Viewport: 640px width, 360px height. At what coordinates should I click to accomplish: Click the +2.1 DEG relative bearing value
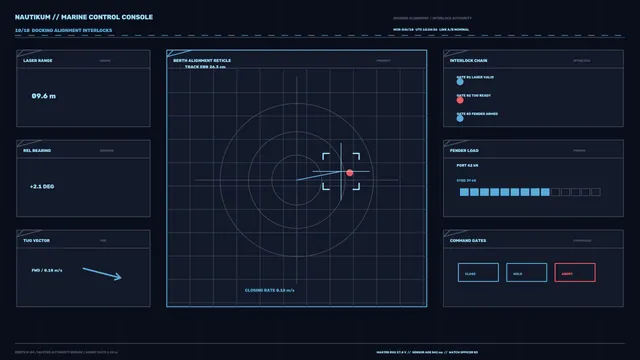coord(42,187)
